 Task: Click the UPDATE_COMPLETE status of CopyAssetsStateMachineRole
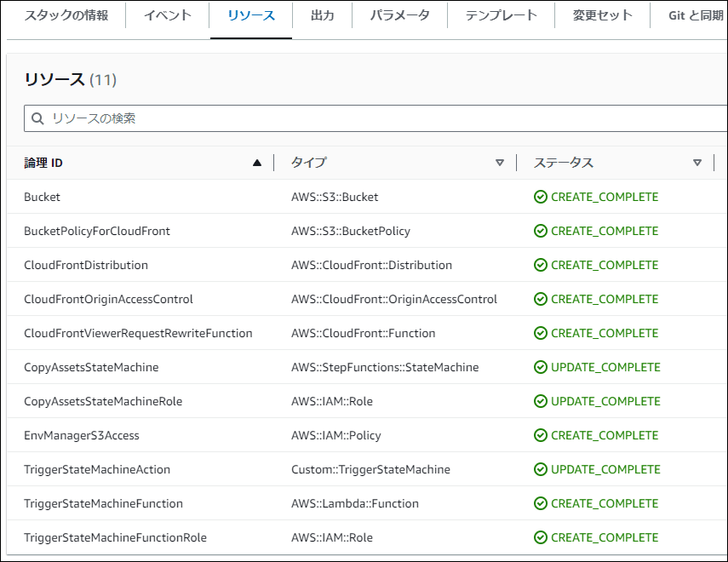coord(605,401)
